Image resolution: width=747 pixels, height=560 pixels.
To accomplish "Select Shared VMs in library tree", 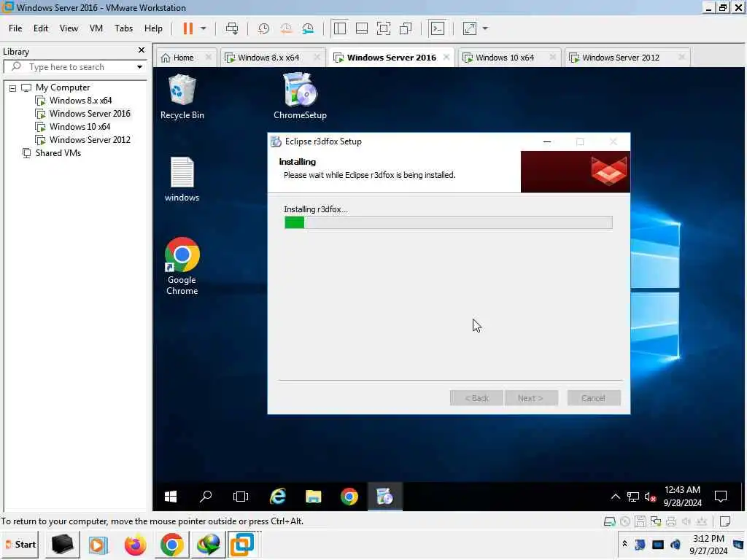I will coord(58,153).
